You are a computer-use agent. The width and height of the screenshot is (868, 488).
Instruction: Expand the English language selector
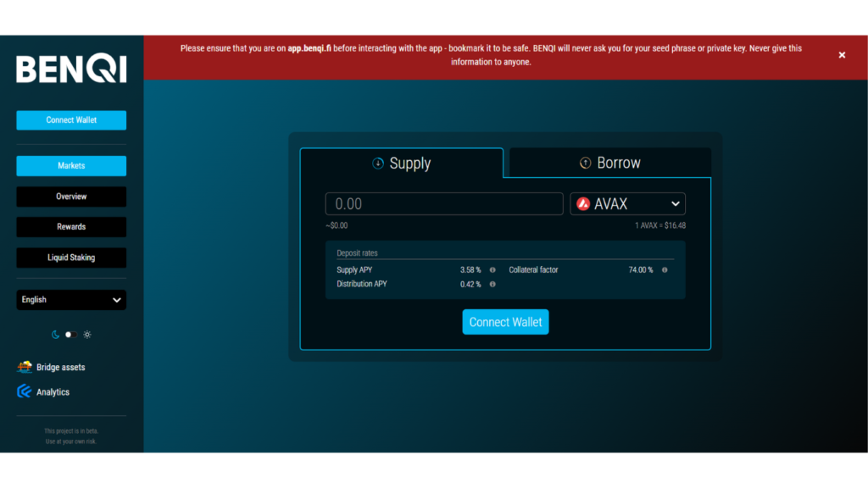tap(71, 300)
